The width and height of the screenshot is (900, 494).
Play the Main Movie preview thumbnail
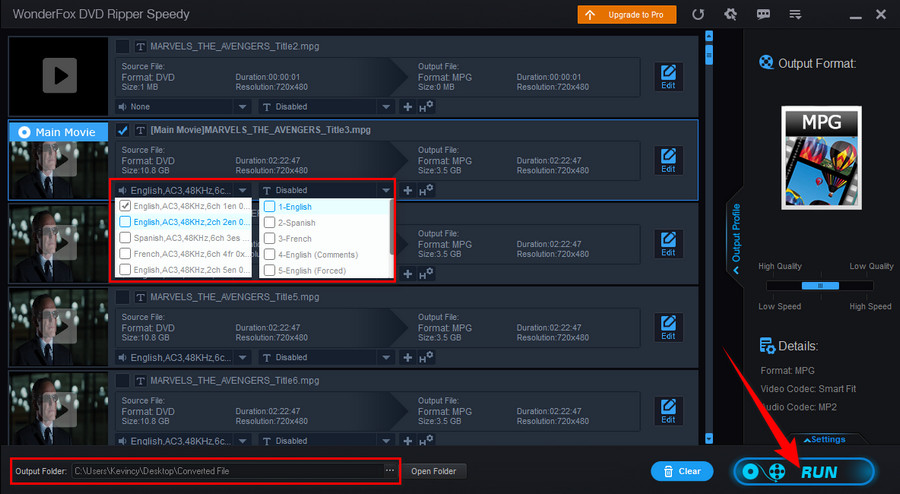[x=59, y=160]
